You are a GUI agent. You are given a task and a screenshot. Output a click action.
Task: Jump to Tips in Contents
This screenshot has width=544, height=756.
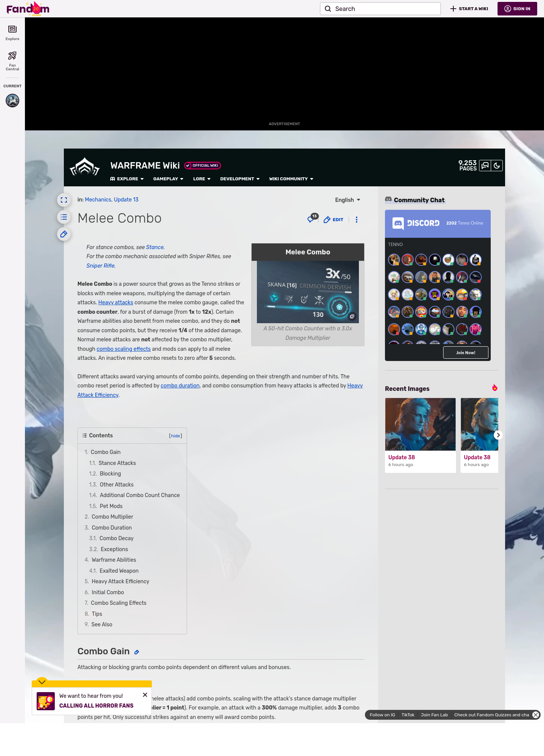click(97, 614)
